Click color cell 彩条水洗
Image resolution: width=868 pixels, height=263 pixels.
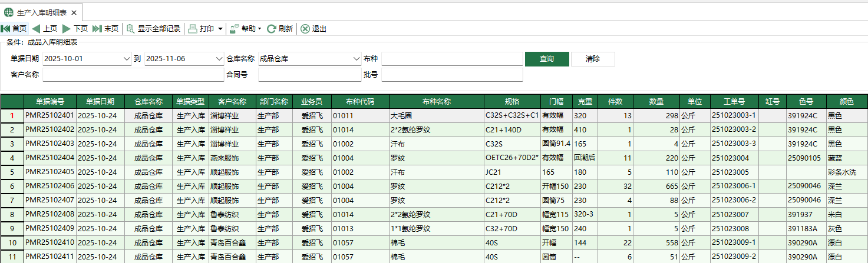click(847, 172)
